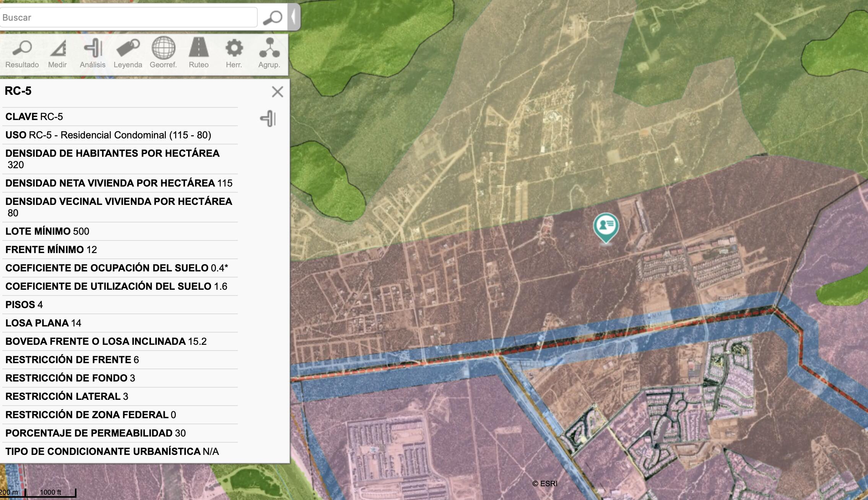
Task: Close the RC-5 info panel
Action: click(277, 92)
